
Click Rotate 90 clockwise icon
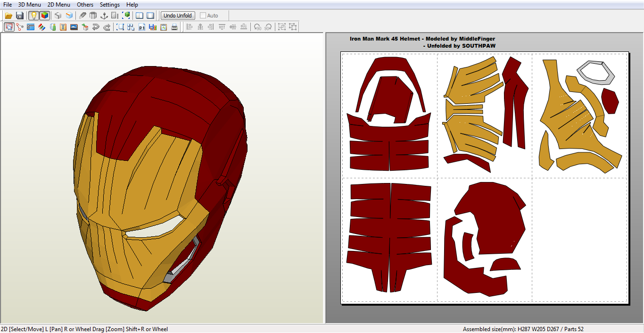(268, 27)
